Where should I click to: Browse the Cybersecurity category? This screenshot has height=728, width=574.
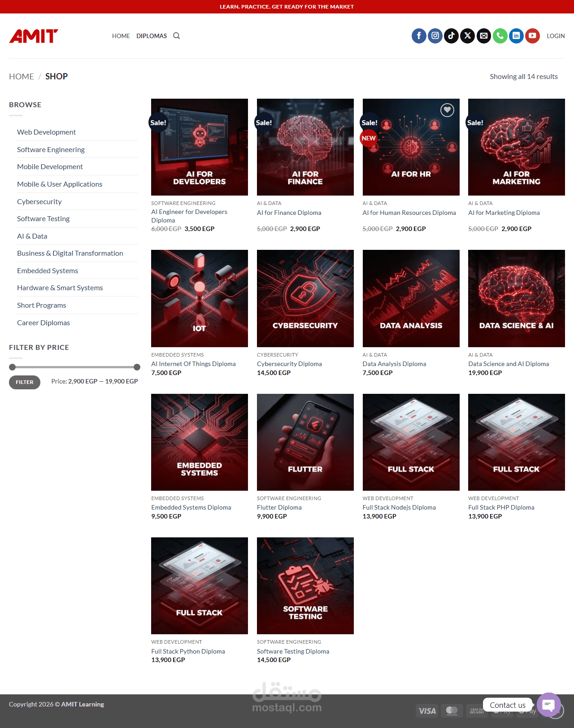click(39, 201)
